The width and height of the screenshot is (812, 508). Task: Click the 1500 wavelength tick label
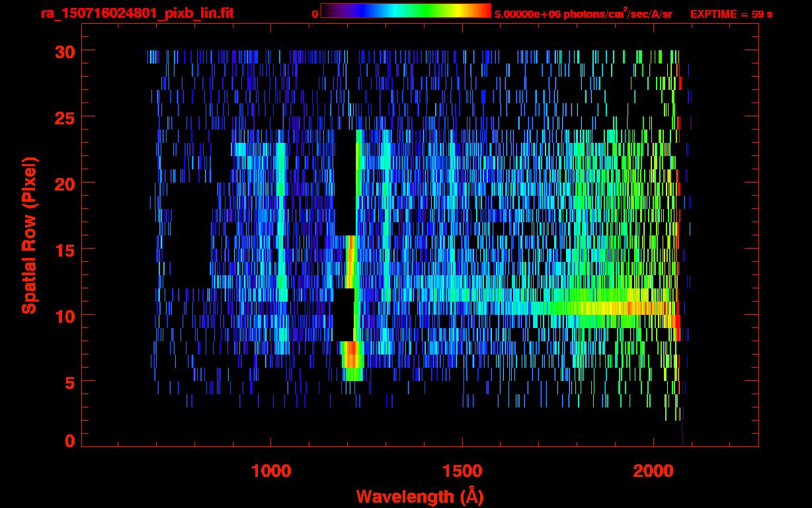pos(462,470)
